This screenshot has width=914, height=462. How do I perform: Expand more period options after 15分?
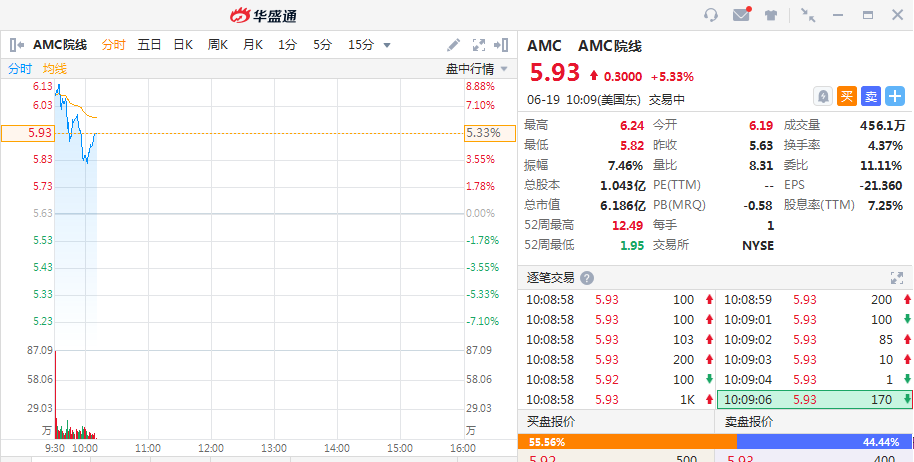pos(387,45)
